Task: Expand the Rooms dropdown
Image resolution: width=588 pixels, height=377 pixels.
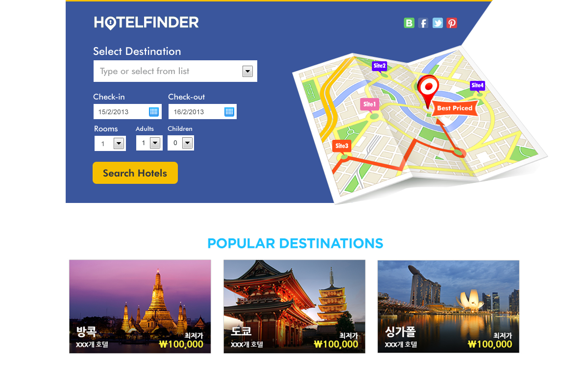Action: pos(119,143)
